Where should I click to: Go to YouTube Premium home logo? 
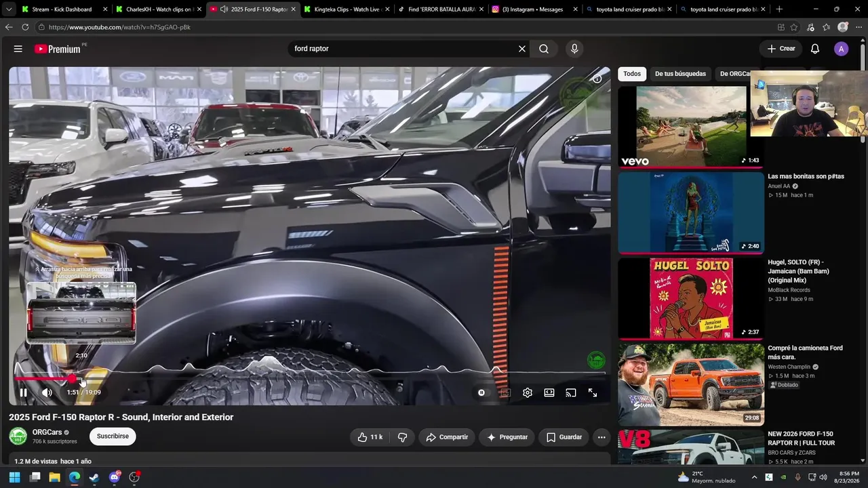point(58,49)
